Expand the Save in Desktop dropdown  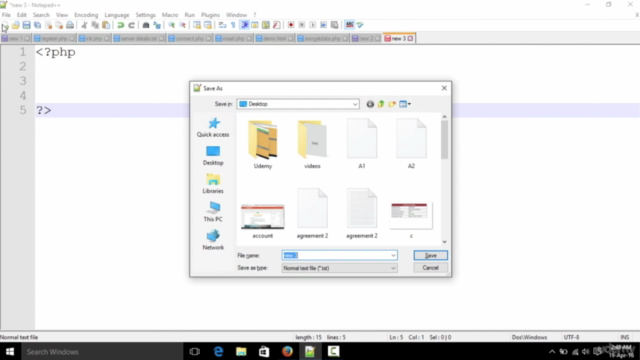(x=355, y=104)
